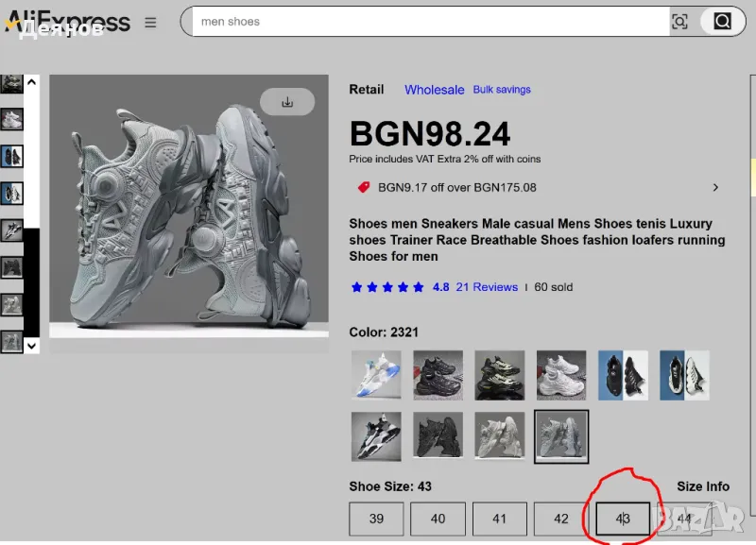Viewport: 756px width, 545px height.
Task: Pick the white and blue sneaker color
Action: click(x=375, y=375)
